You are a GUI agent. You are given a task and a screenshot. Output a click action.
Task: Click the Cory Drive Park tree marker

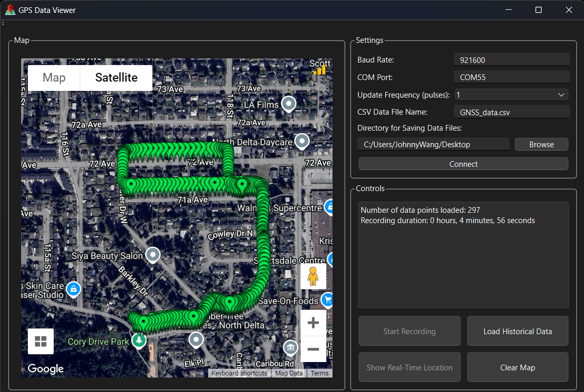[x=139, y=340]
